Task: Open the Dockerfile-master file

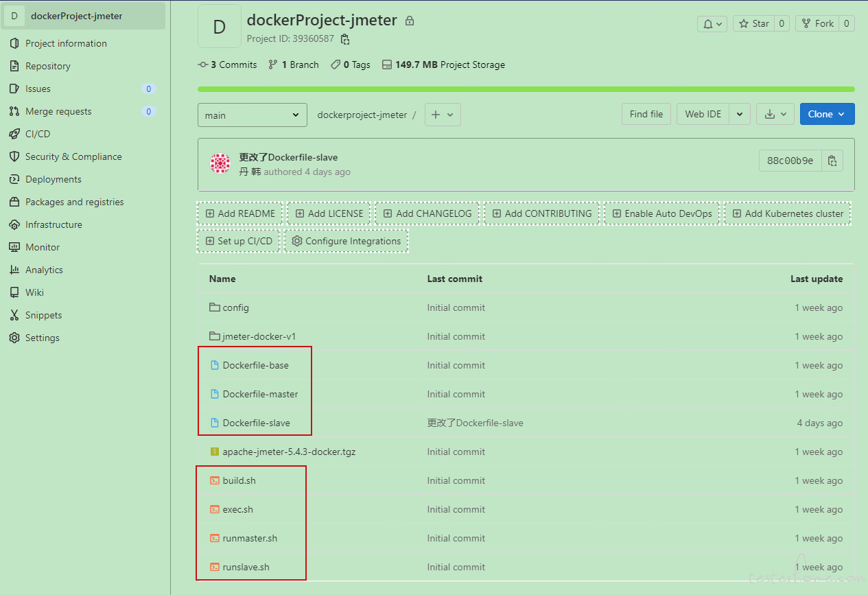Action: 260,394
